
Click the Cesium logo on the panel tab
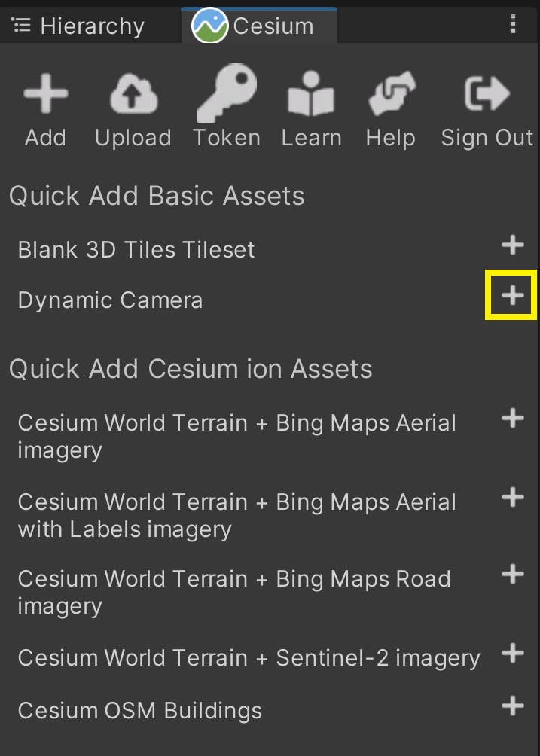(203, 25)
